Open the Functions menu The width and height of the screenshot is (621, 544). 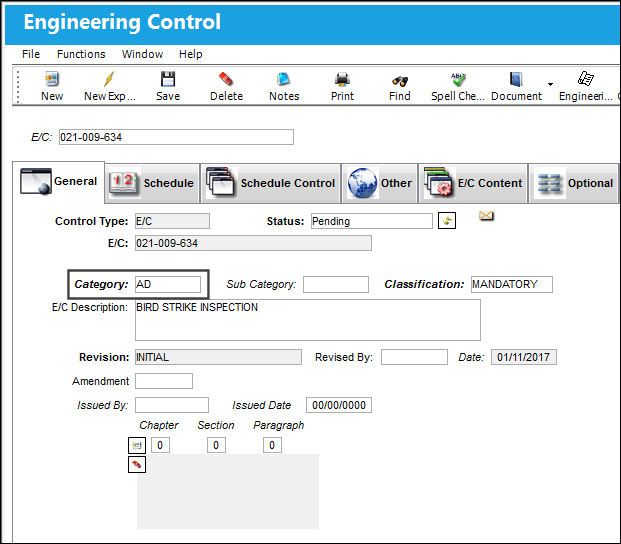[81, 54]
